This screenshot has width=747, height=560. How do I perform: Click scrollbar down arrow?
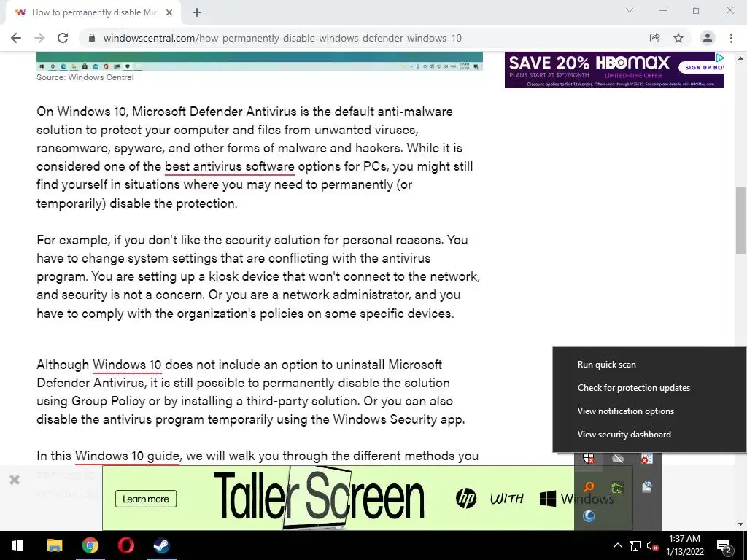(x=740, y=524)
